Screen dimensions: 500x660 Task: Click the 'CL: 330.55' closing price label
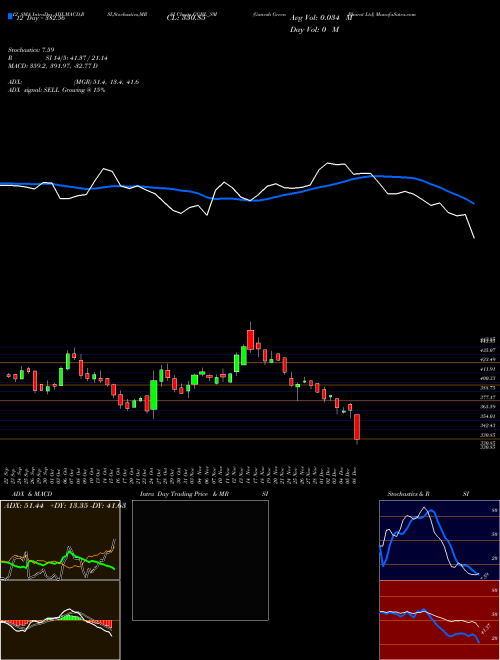coord(186,18)
